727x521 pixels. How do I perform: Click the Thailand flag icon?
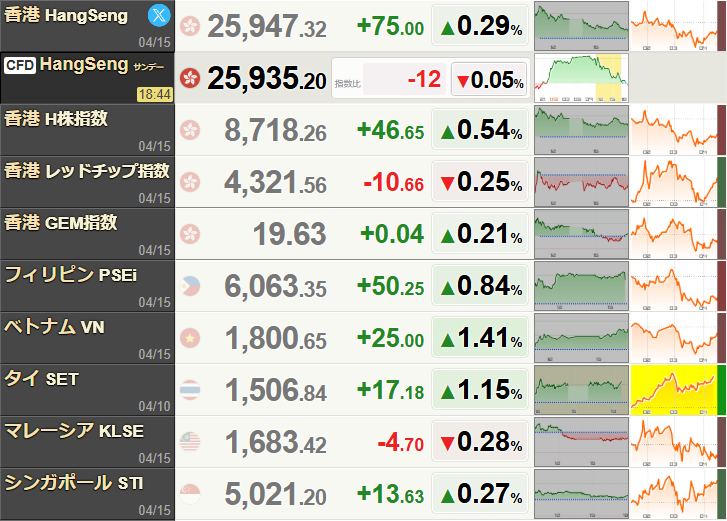pyautogui.click(x=190, y=390)
